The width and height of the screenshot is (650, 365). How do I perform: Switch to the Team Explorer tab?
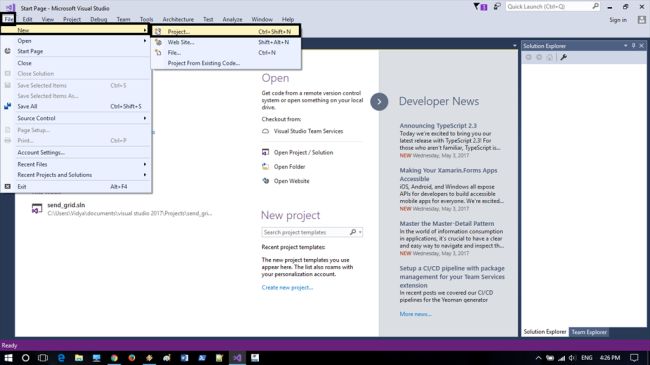589,332
